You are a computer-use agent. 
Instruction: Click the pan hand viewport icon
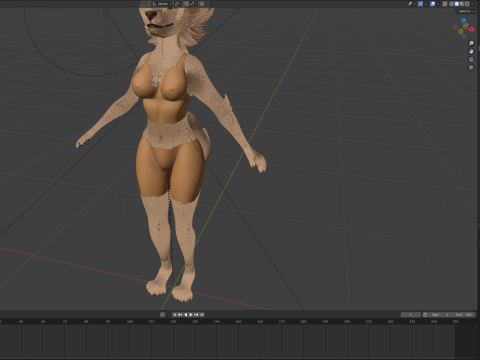pyautogui.click(x=471, y=51)
